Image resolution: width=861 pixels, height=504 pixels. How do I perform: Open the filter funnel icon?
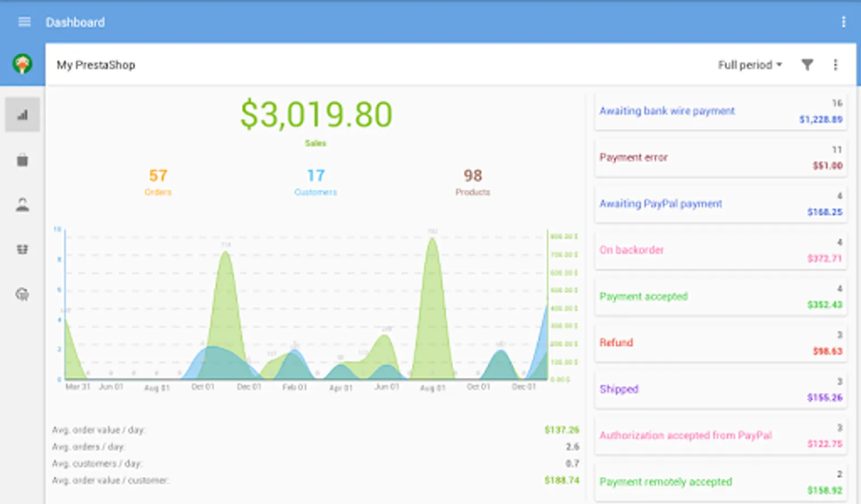coord(807,65)
